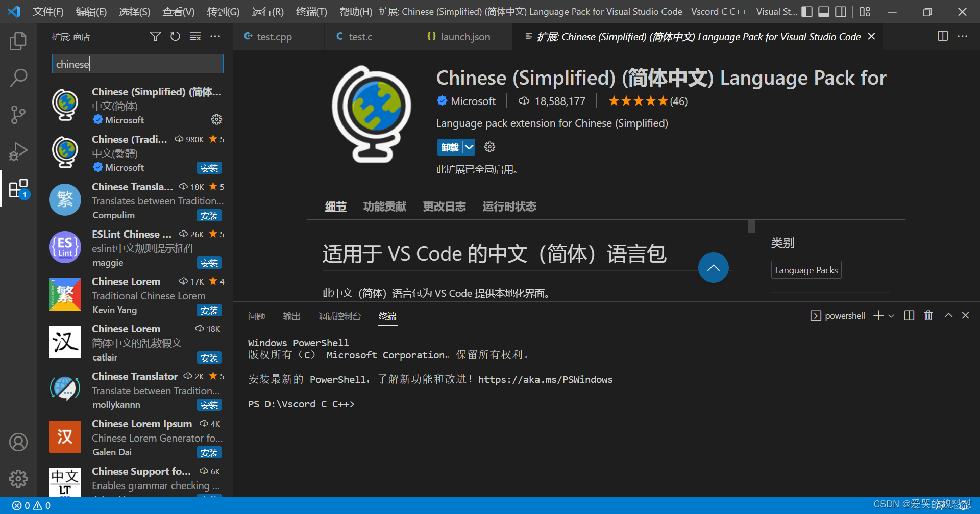Click the chinese extension search field

click(x=138, y=64)
